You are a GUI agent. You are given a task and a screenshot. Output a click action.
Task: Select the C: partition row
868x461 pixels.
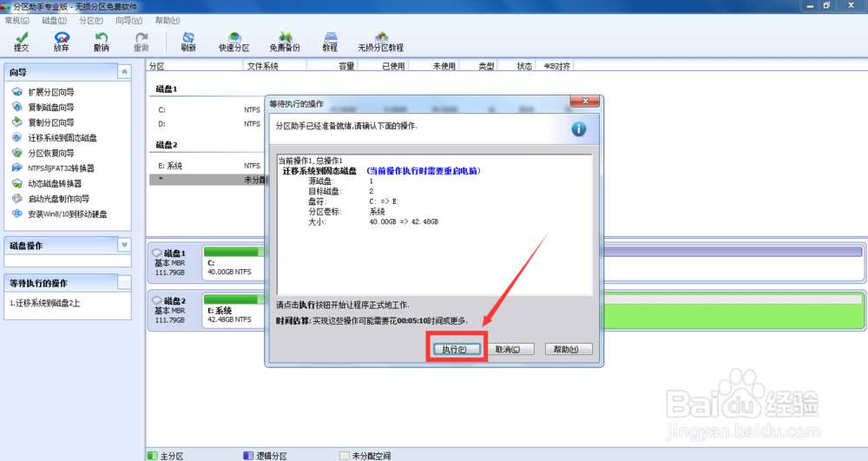coord(207,109)
